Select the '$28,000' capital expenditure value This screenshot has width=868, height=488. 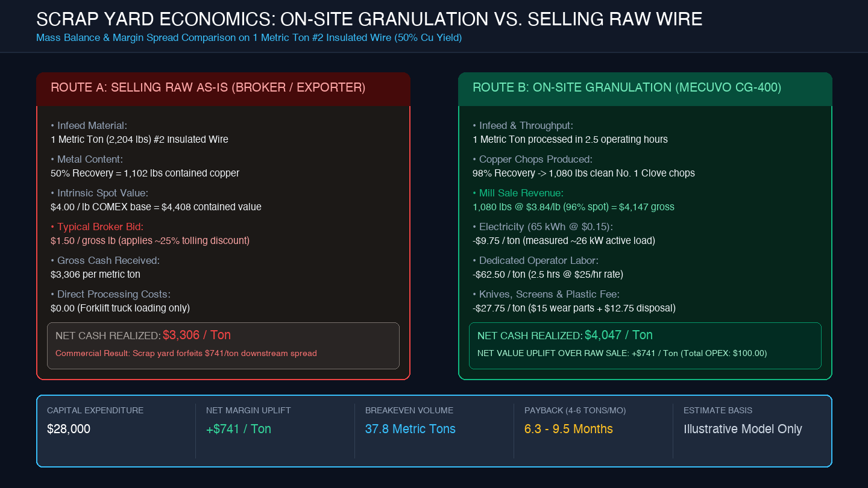(x=69, y=429)
